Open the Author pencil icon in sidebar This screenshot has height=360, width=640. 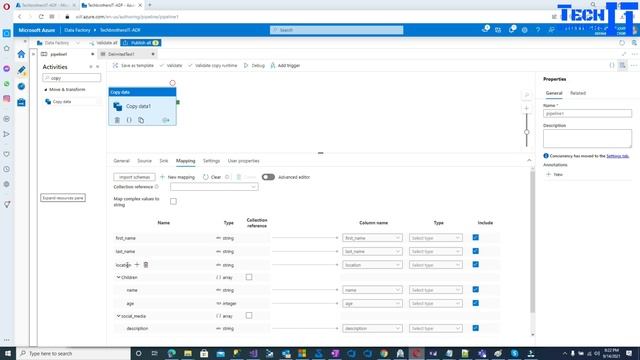pyautogui.click(x=21, y=70)
